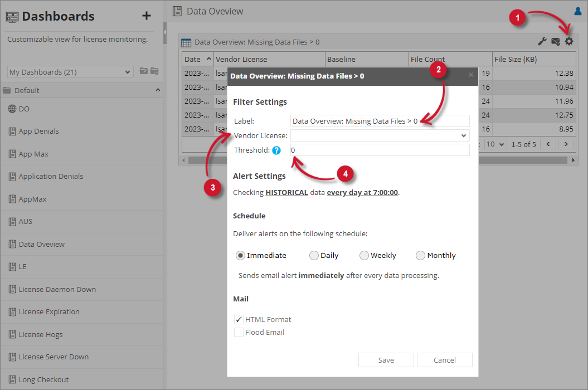Select the Weekly schedule option
The image size is (588, 390).
(x=364, y=255)
